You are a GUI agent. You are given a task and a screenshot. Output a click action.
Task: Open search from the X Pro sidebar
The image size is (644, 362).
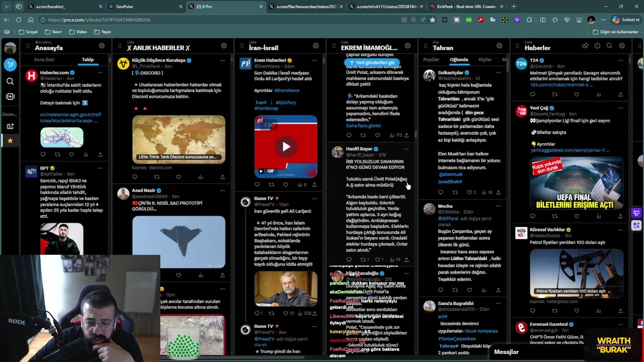[x=10, y=81]
